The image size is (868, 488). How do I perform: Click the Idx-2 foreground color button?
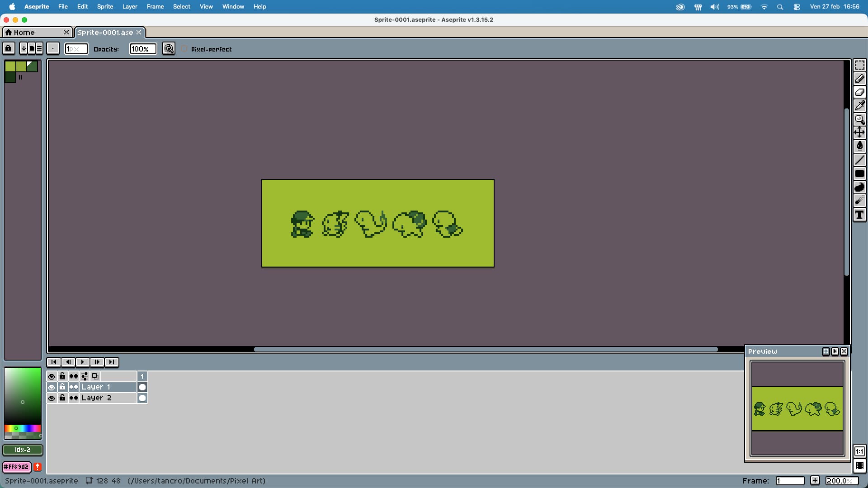(23, 450)
